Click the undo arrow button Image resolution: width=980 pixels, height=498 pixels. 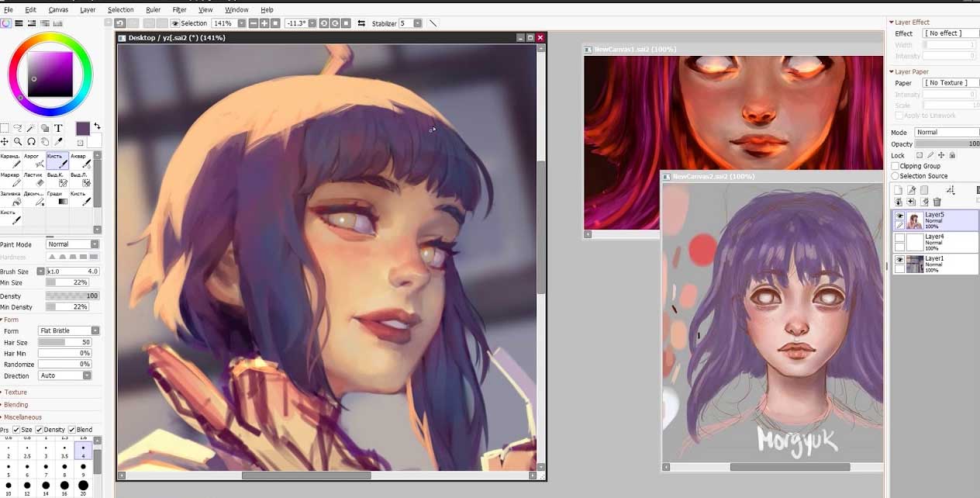pyautogui.click(x=119, y=23)
